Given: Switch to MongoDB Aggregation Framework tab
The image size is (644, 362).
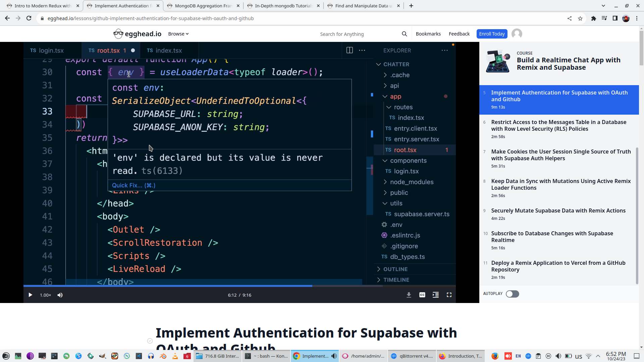Looking at the screenshot, I should coord(203,6).
